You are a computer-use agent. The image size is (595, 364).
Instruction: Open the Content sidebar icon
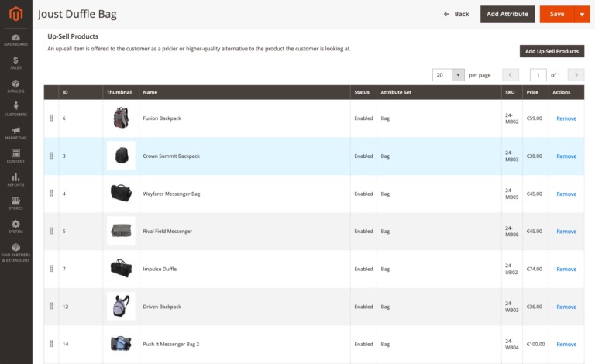tap(15, 156)
